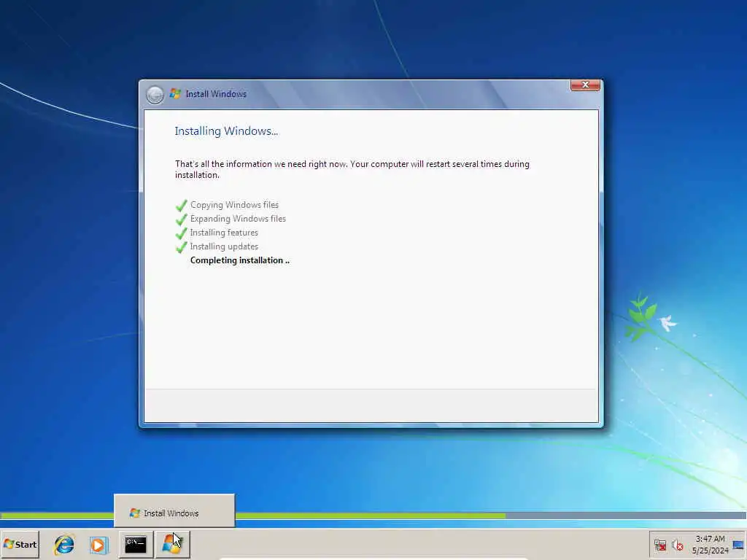Select the 'Expanding Windows files' step

pyautogui.click(x=238, y=219)
